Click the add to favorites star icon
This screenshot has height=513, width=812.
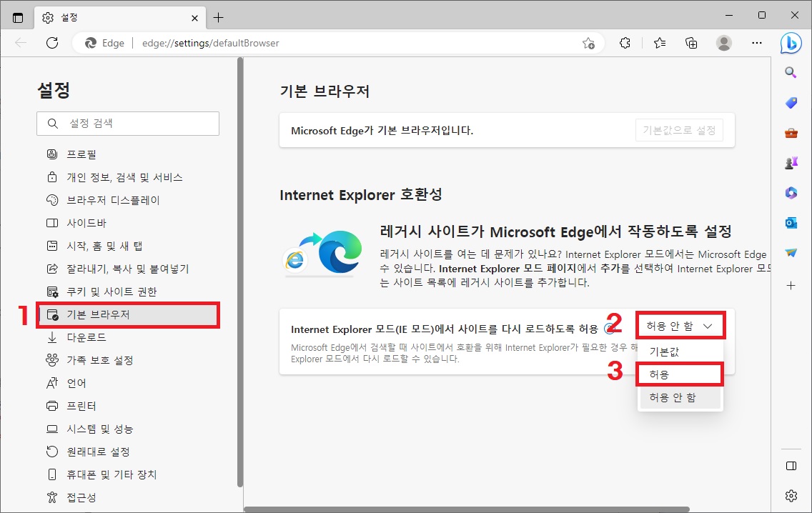coord(588,44)
